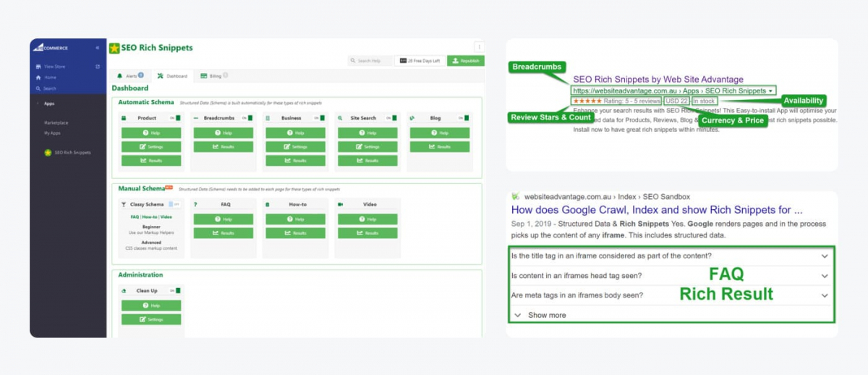Click the Breadcrumbs card icon

coord(196,118)
